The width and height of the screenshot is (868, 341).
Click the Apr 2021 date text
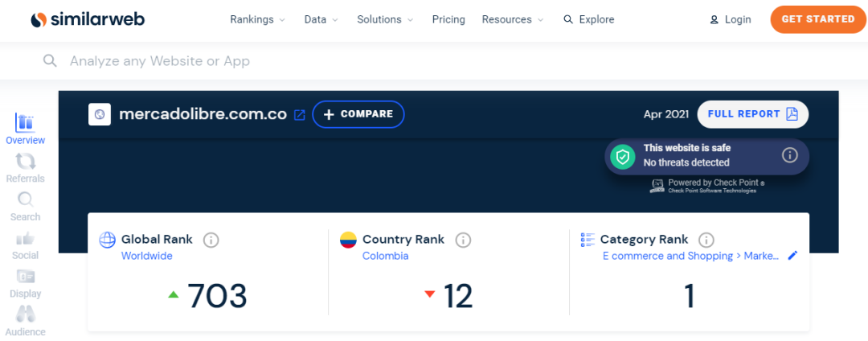click(666, 114)
